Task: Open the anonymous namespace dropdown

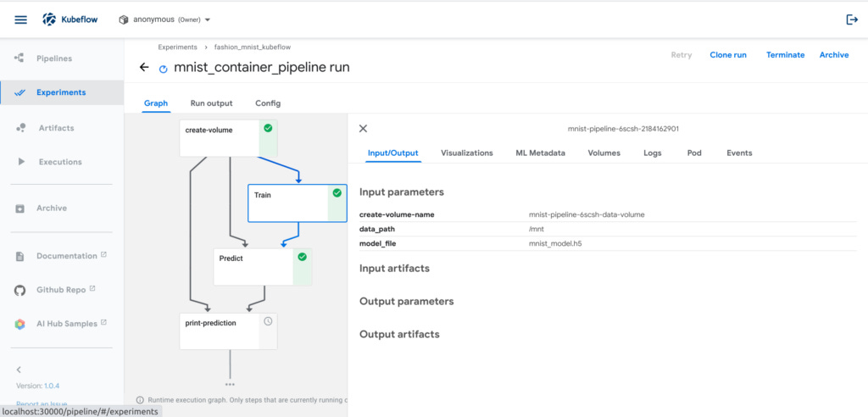Action: tap(164, 19)
